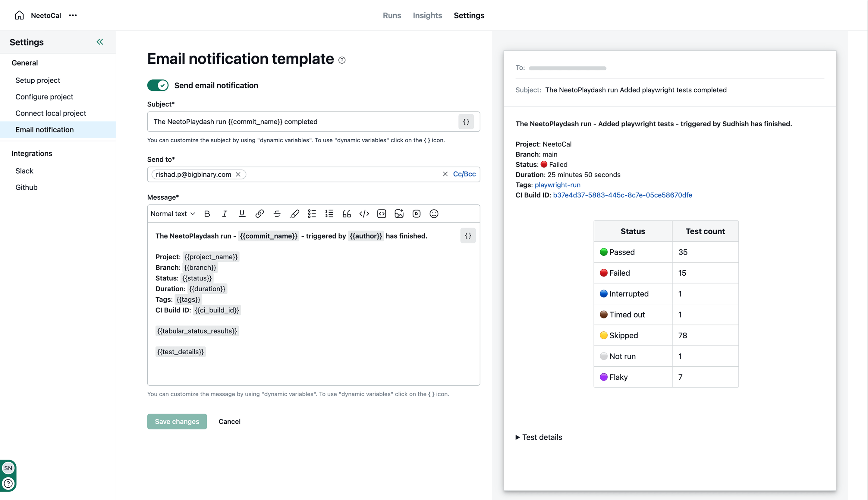This screenshot has width=868, height=500.
Task: Remove rishad.p@bigbinary.com recipient chip
Action: pyautogui.click(x=238, y=174)
